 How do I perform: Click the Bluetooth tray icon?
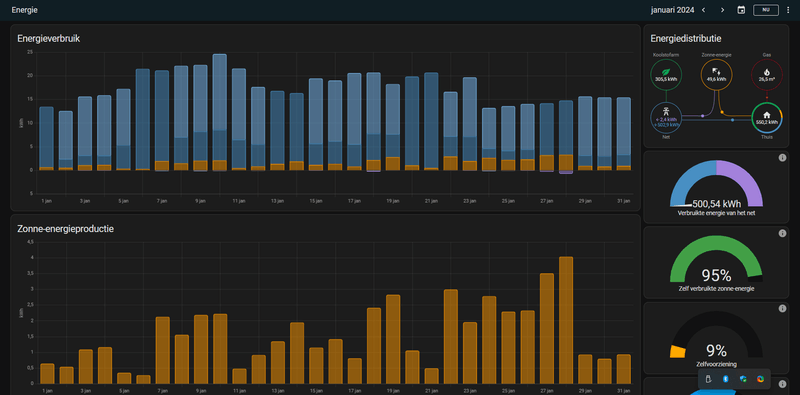pyautogui.click(x=725, y=379)
